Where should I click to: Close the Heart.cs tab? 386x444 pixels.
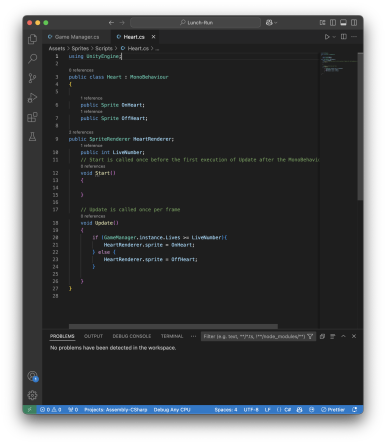click(x=153, y=37)
